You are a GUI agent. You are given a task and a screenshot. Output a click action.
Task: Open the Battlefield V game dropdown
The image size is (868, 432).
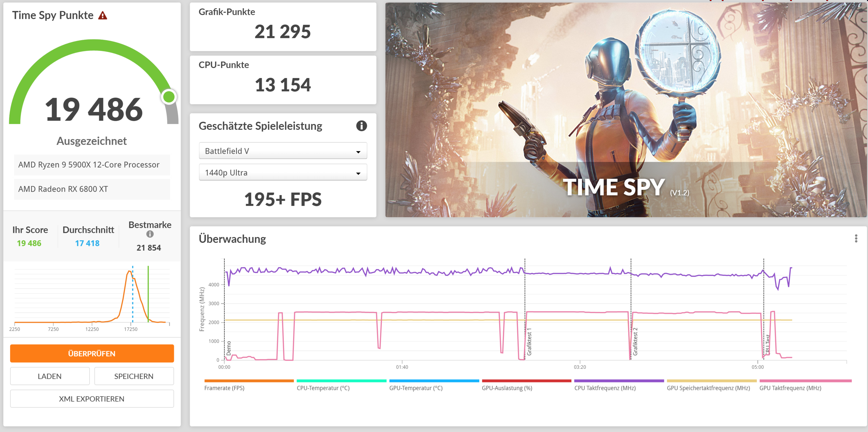(x=283, y=151)
